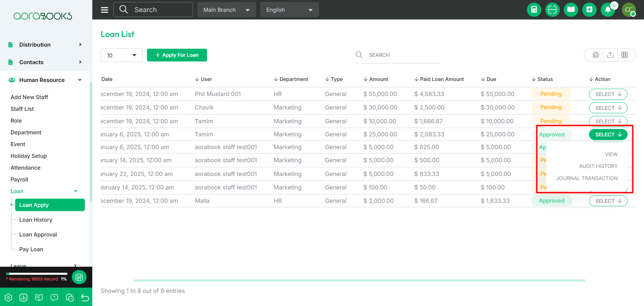Go to Add New Staff
This screenshot has width=644, height=306.
coord(29,97)
